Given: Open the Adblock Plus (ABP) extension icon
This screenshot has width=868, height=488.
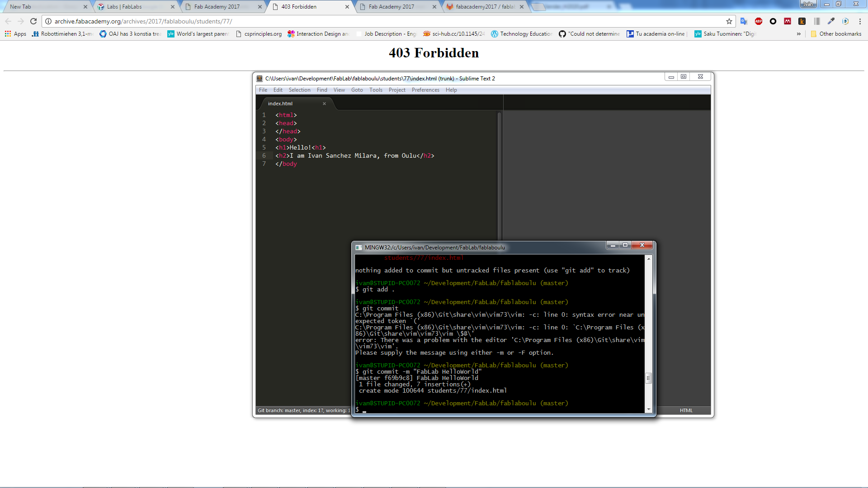Looking at the screenshot, I should [x=759, y=21].
